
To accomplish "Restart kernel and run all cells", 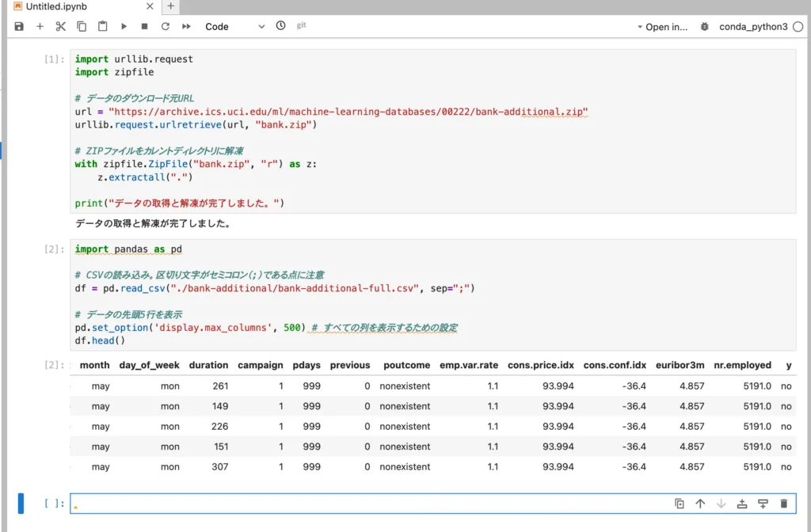I will tap(186, 26).
